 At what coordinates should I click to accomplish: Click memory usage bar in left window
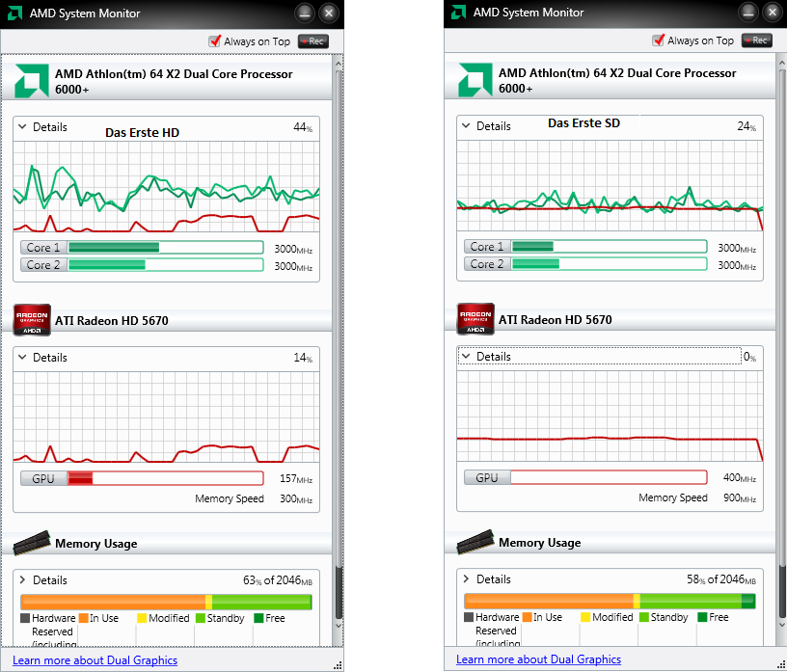[166, 602]
